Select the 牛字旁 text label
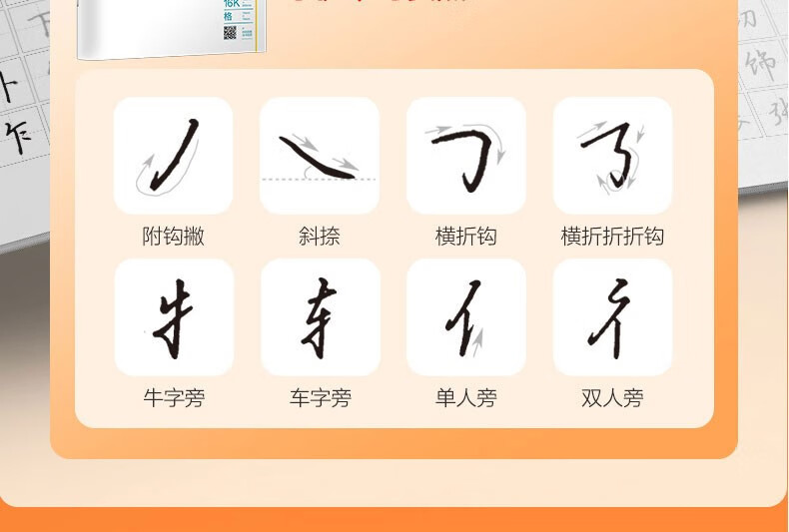The image size is (789, 532). tap(174, 397)
